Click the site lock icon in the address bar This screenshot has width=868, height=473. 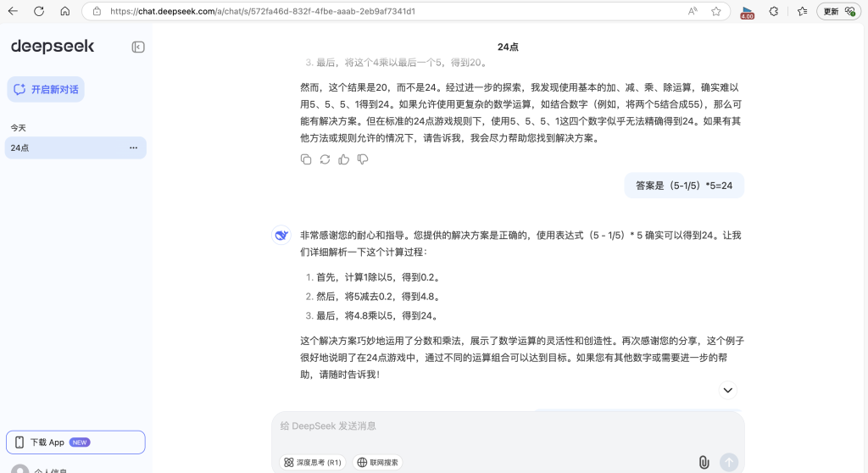tap(97, 11)
